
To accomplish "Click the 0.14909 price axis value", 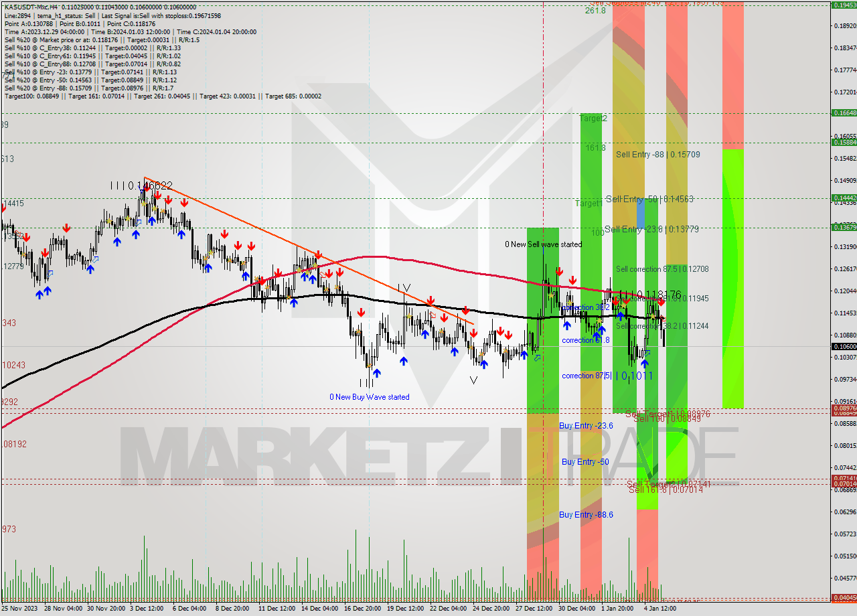I will coord(845,181).
